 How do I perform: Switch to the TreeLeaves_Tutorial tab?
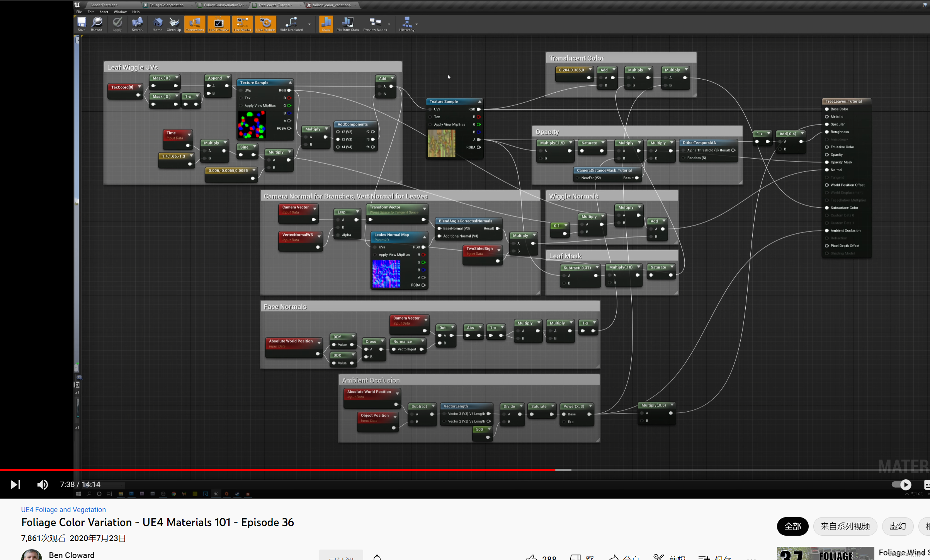(x=274, y=5)
